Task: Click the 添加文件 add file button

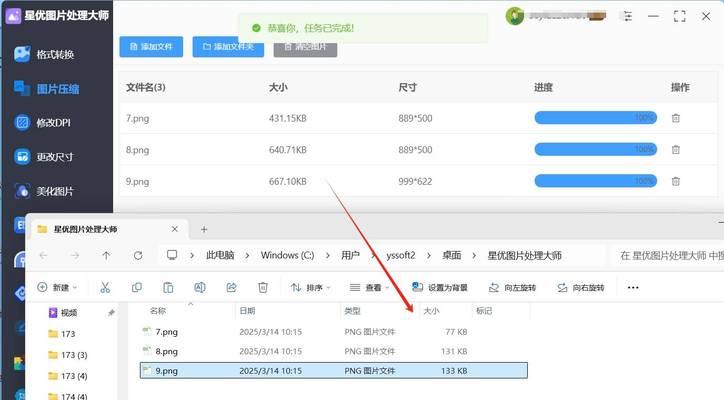Action: coord(151,47)
